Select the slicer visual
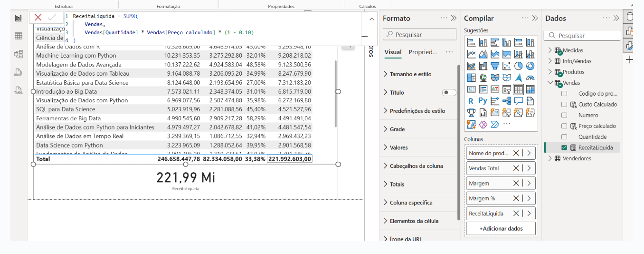Screen dimensions: 644x254 [507, 89]
